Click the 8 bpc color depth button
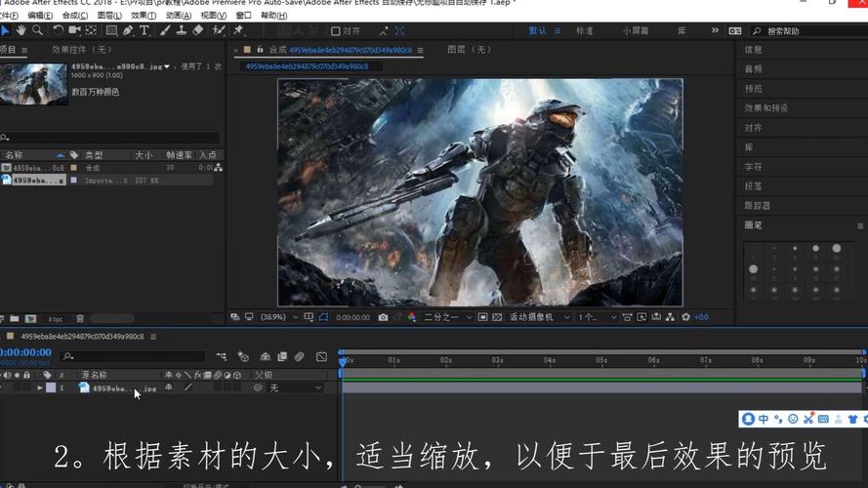 pos(56,319)
